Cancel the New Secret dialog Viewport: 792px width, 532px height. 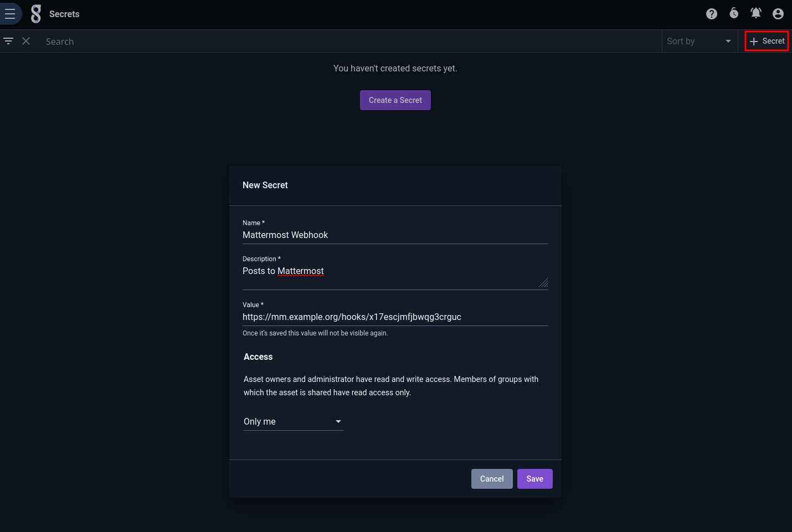tap(492, 479)
